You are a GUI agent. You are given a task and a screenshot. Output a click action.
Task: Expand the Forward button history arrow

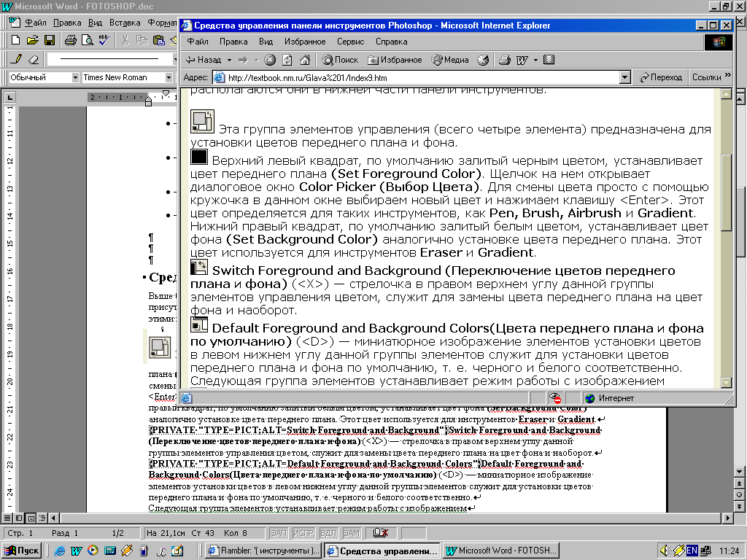click(x=256, y=60)
